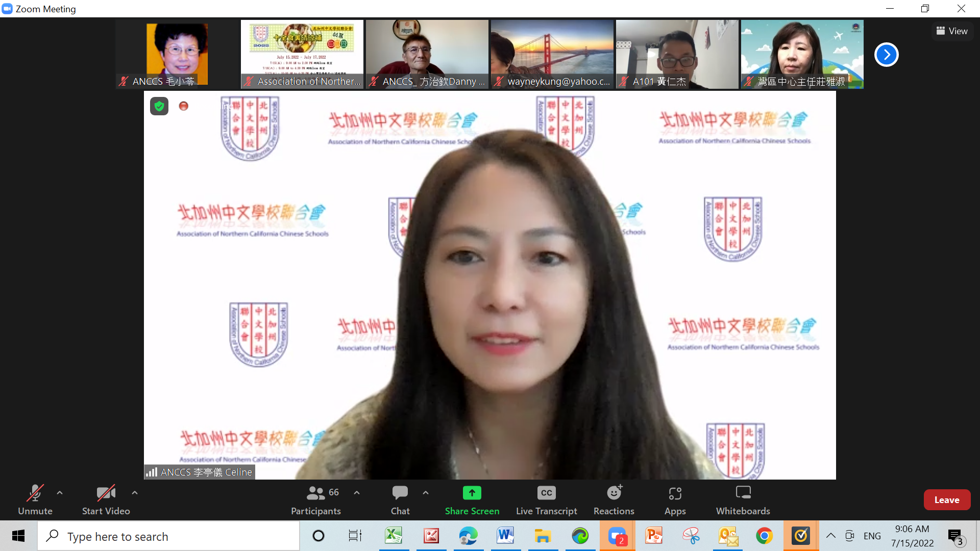
Task: Open Cortana circle icon in taskbar
Action: [318, 536]
